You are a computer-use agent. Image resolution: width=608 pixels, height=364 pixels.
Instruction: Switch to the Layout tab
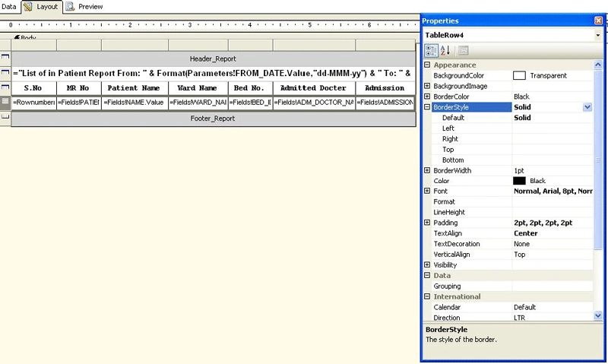[41, 7]
